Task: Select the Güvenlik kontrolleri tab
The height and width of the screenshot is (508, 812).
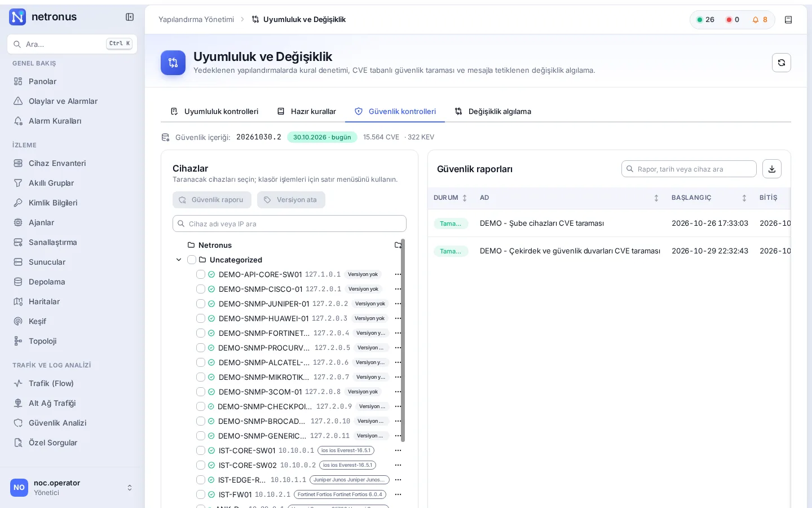Action: [395, 111]
